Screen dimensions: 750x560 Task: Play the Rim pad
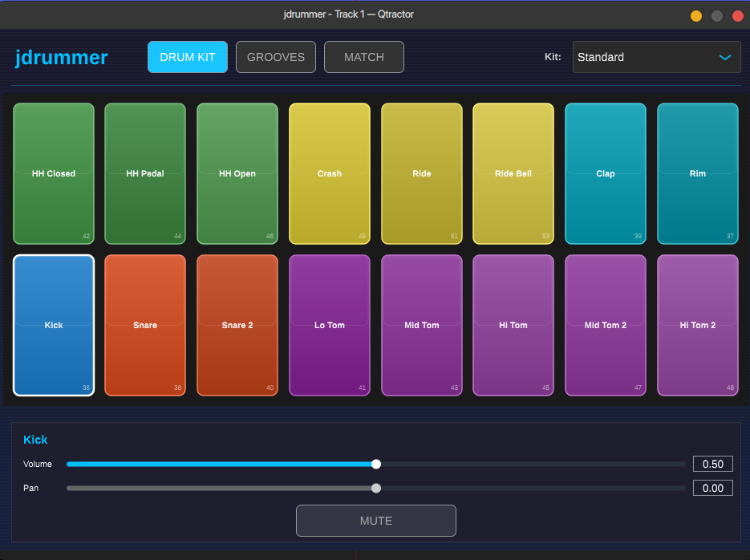coord(697,173)
